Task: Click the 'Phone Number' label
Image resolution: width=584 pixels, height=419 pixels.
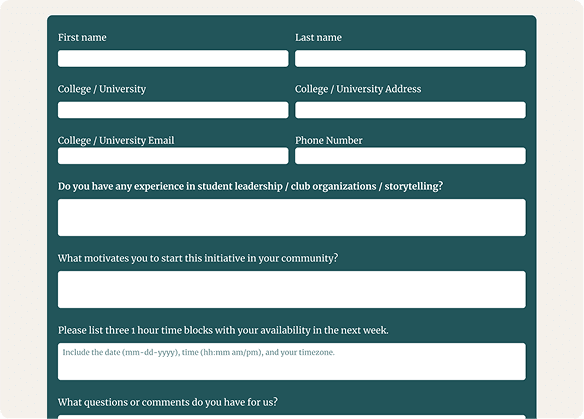Action: click(328, 140)
